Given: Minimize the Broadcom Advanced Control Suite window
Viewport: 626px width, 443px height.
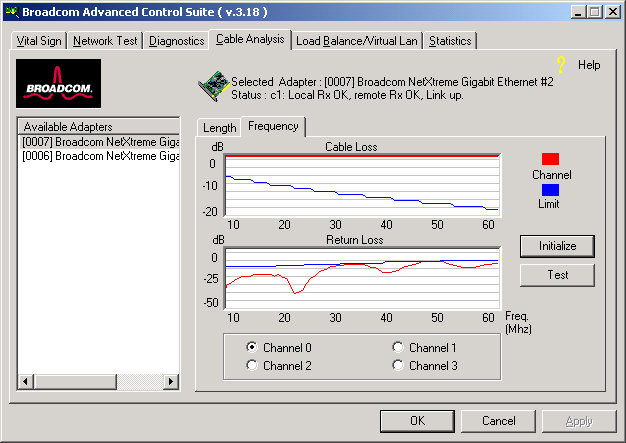Looking at the screenshot, I should pyautogui.click(x=578, y=12).
